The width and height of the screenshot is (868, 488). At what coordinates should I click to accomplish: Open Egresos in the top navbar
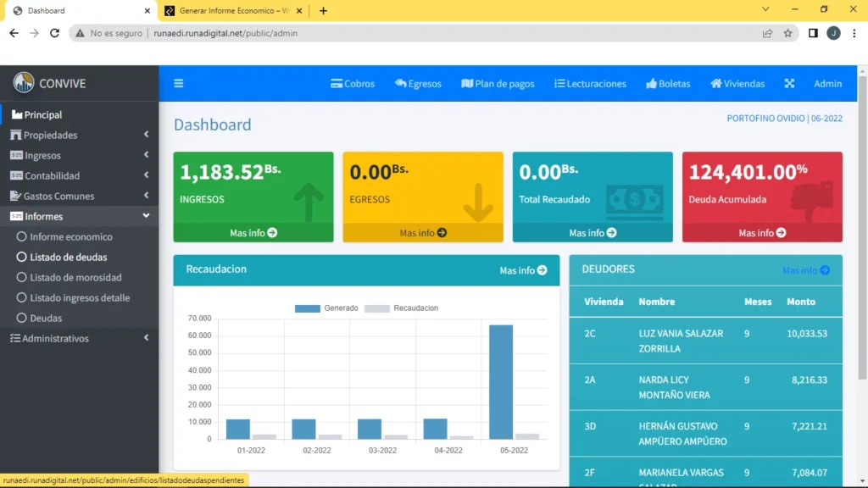point(418,84)
